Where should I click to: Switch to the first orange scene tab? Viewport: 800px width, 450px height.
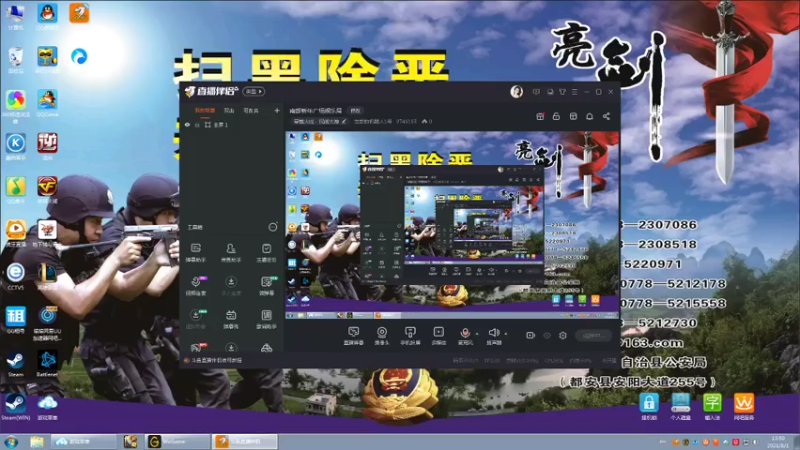pyautogui.click(x=205, y=110)
